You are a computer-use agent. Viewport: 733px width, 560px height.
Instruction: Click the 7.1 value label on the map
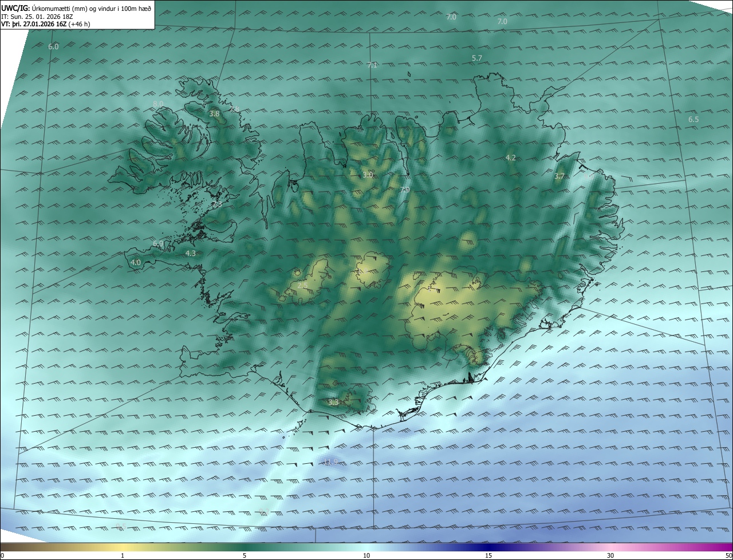[x=372, y=65]
